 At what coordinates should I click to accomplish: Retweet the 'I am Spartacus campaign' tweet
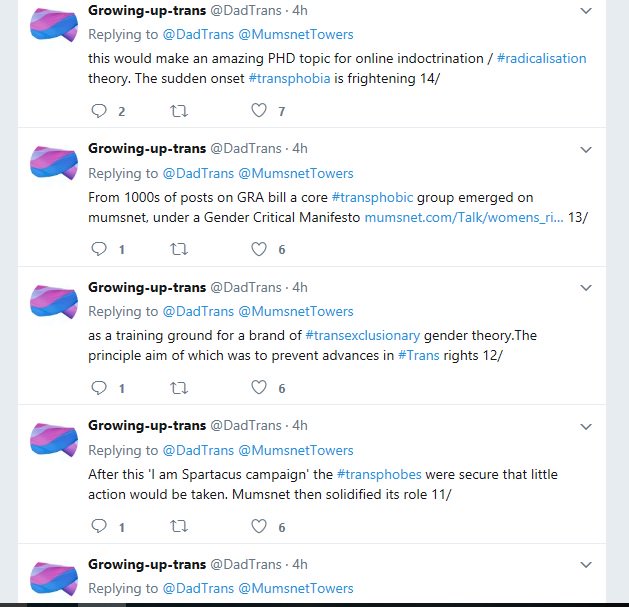pyautogui.click(x=179, y=526)
